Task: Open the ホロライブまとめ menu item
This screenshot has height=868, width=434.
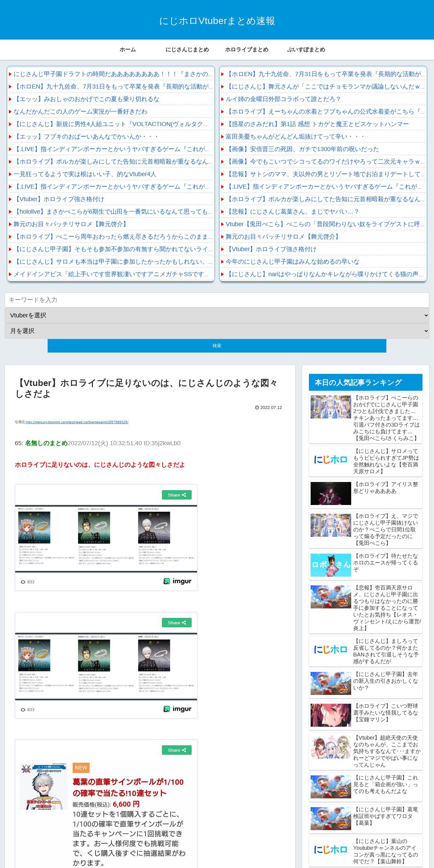Action: [x=247, y=50]
